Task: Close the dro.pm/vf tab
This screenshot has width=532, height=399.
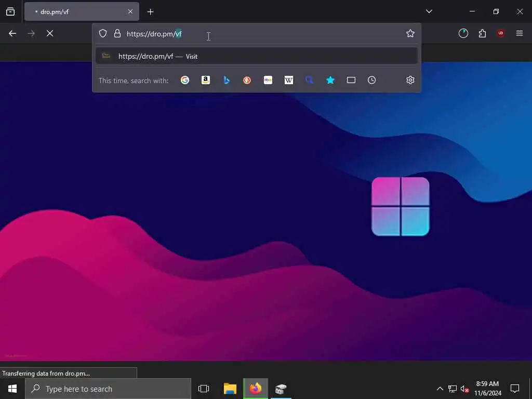Action: [x=130, y=11]
